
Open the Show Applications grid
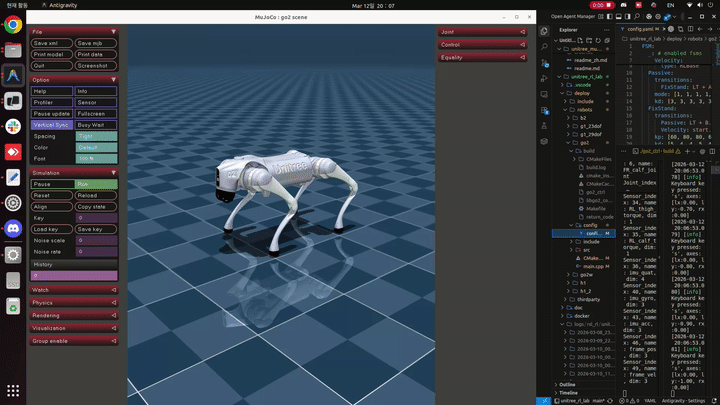tap(13, 390)
